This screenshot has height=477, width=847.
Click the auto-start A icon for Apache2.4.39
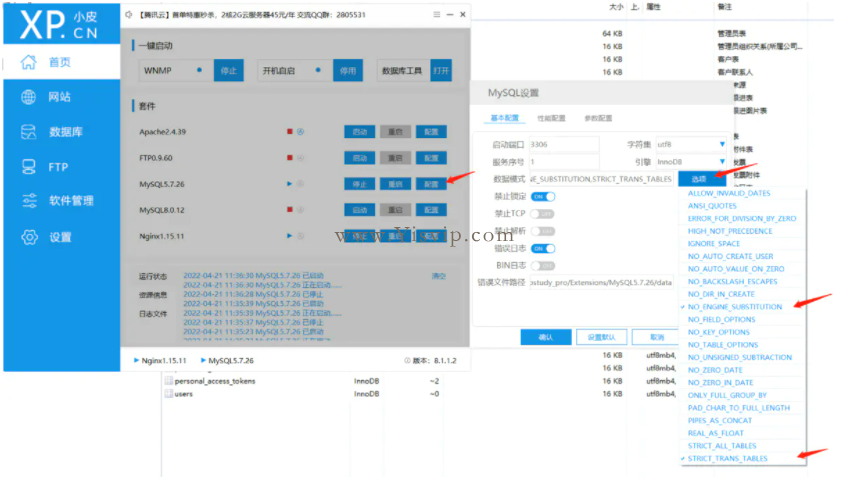click(x=300, y=132)
